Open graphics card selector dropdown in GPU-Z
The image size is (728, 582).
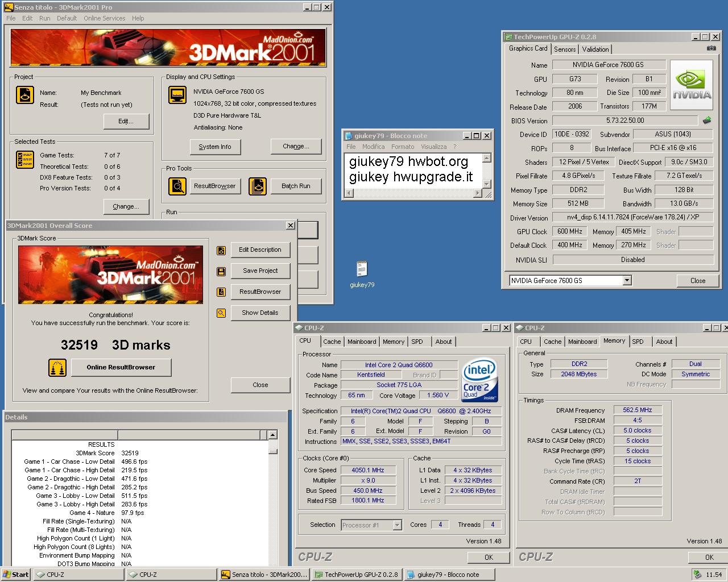click(x=627, y=280)
